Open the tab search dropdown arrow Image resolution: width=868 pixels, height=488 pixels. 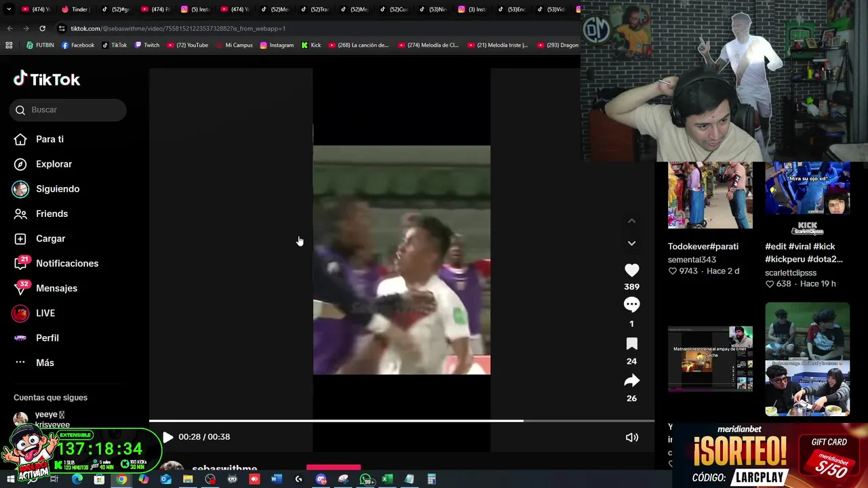(x=9, y=9)
